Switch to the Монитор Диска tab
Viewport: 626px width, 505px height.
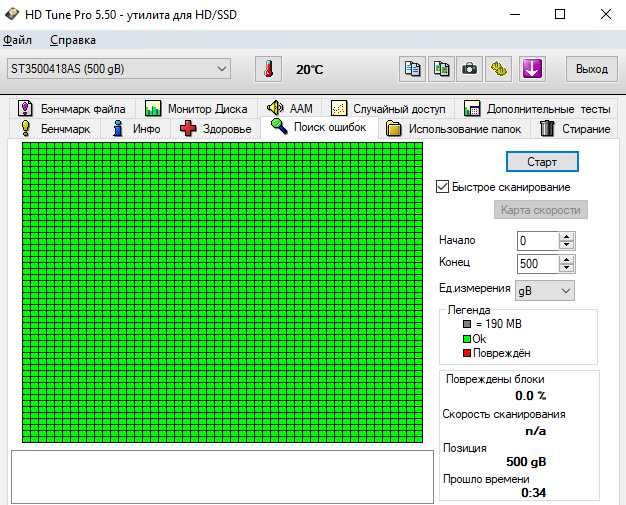196,108
